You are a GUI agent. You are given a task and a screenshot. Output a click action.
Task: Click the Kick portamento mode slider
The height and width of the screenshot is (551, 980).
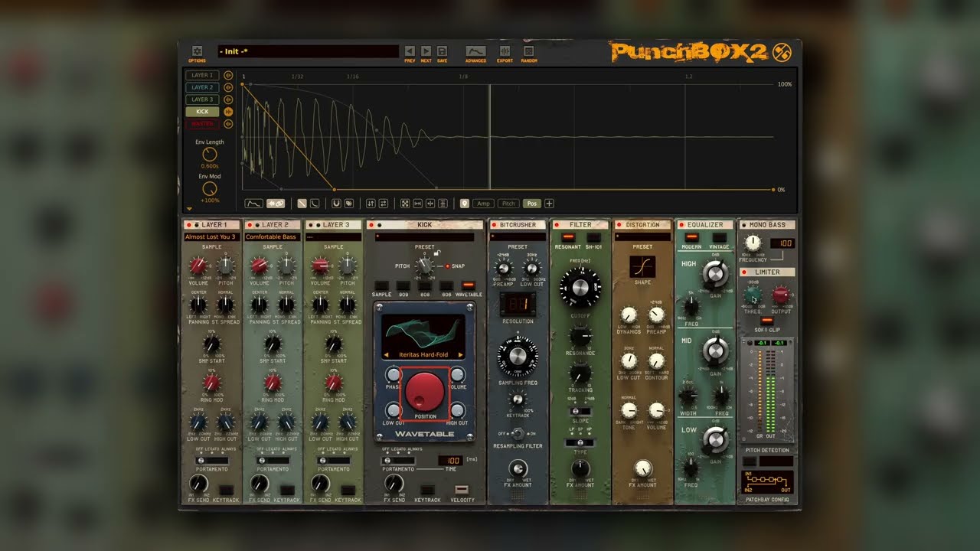pos(397,460)
